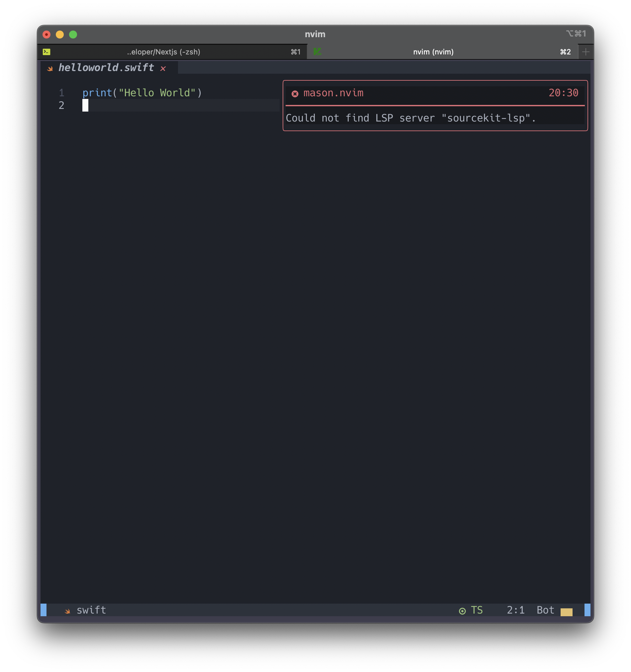Click the zsh terminal prompt icon

47,52
